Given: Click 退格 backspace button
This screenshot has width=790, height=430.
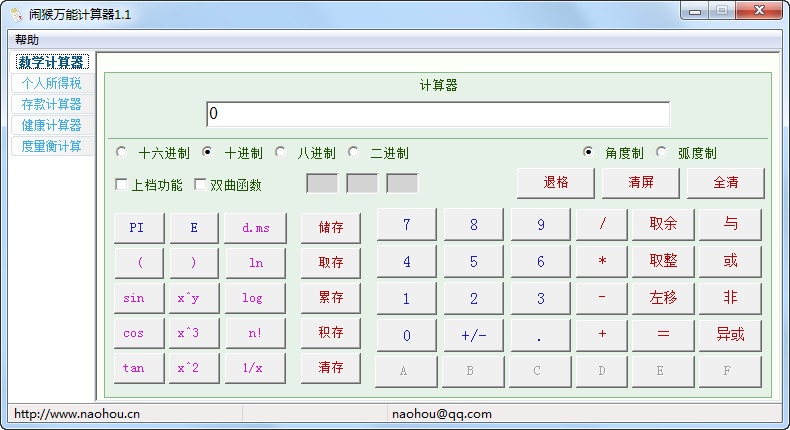Looking at the screenshot, I should [556, 182].
